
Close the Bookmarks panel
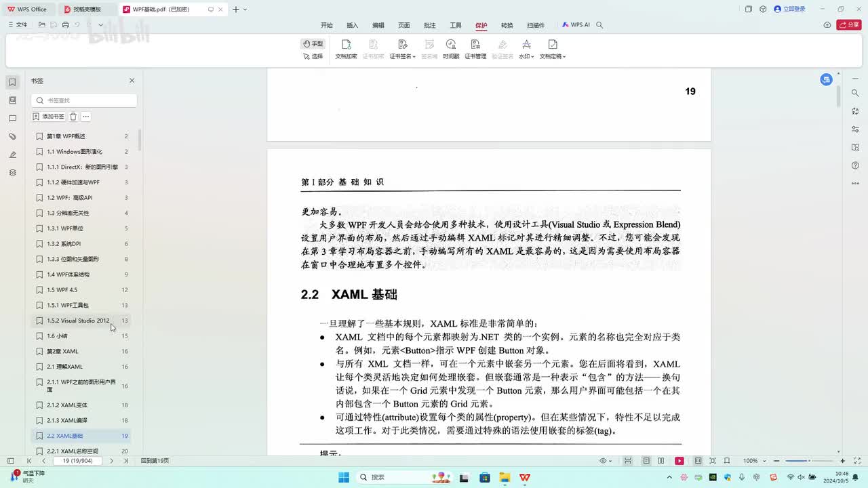point(132,81)
